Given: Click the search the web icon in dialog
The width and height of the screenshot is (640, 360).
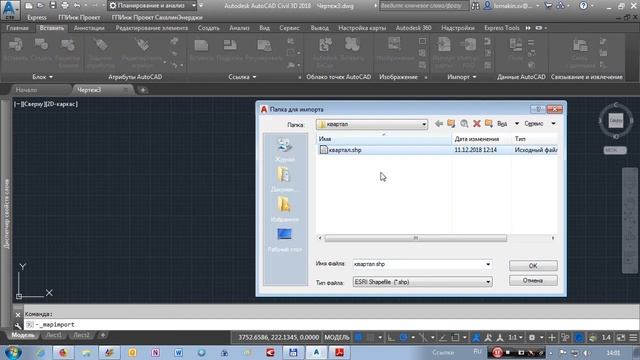Looking at the screenshot, I should [x=464, y=123].
